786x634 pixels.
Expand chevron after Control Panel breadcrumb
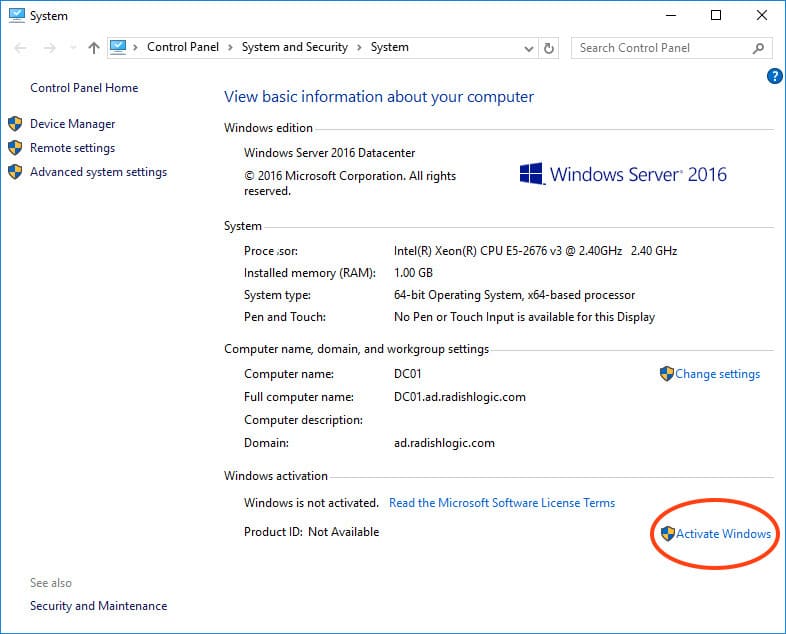tap(230, 47)
